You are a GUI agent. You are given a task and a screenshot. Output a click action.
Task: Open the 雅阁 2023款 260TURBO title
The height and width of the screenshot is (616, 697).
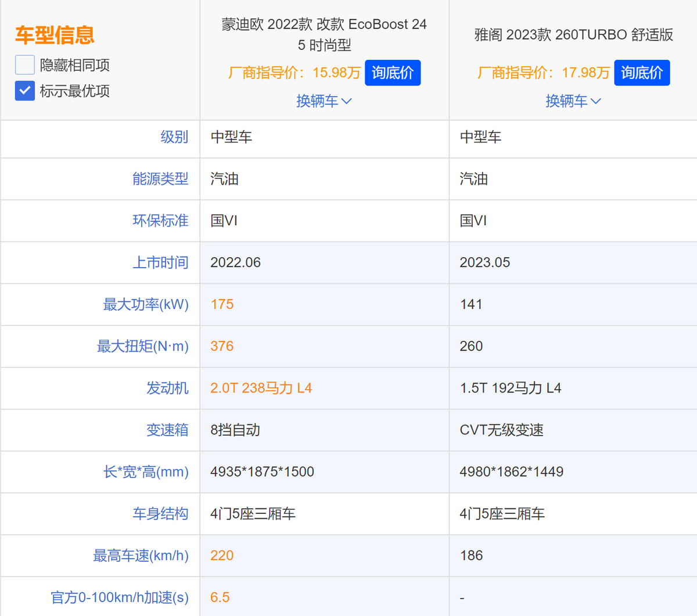[573, 35]
